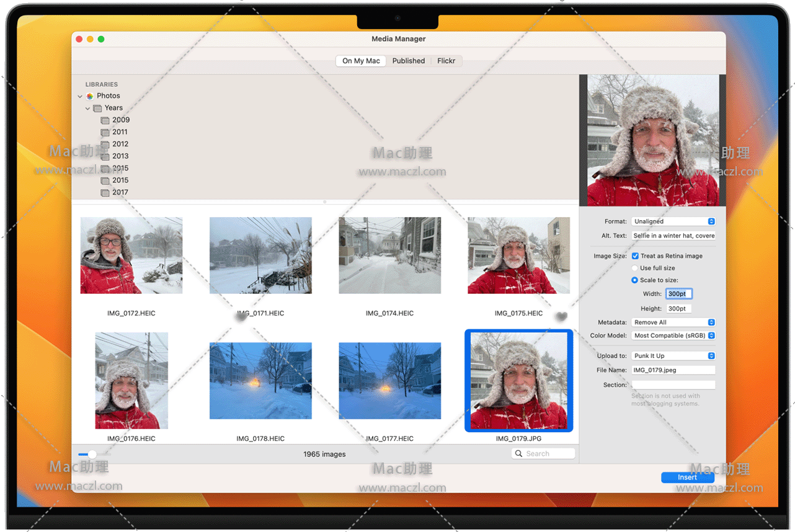The width and height of the screenshot is (795, 532).
Task: Select the 2009 album icon
Action: pos(105,120)
